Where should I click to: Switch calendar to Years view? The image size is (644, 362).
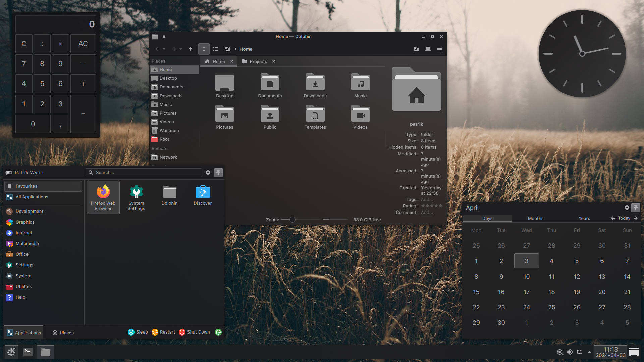(x=584, y=218)
